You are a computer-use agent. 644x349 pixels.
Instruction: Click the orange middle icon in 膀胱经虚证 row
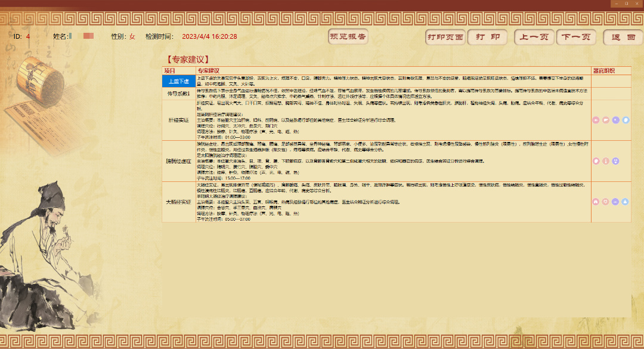(x=606, y=161)
